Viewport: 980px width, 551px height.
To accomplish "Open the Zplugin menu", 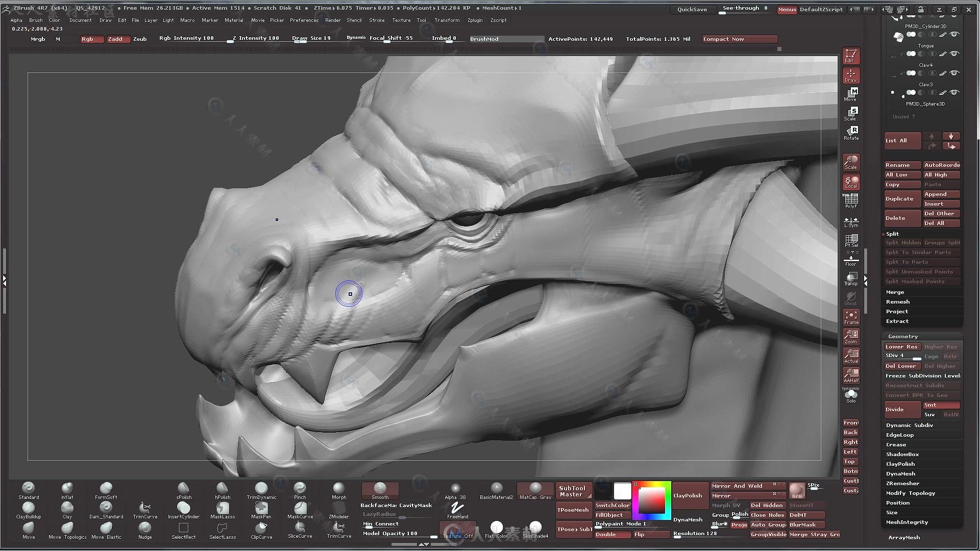I will coord(475,20).
